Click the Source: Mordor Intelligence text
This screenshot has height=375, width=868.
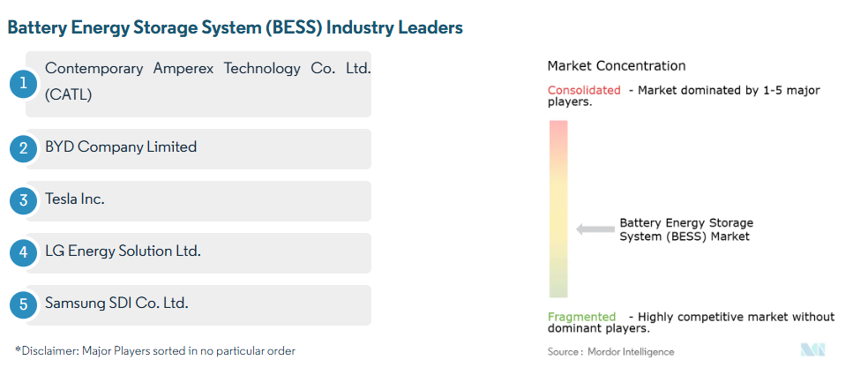610,351
